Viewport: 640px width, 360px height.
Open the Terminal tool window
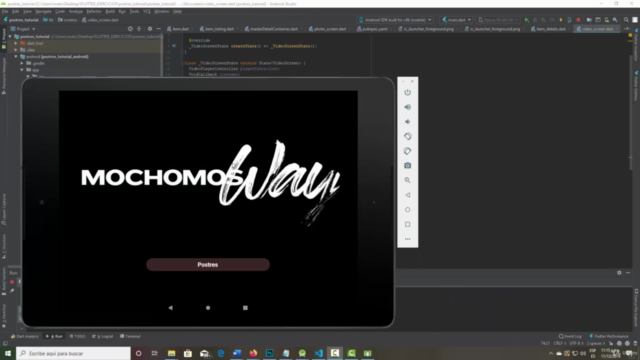130,336
